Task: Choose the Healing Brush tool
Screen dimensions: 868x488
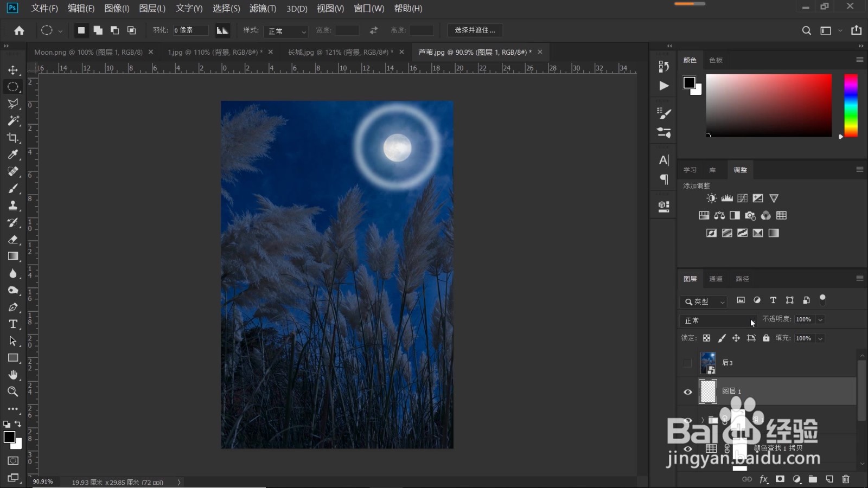Action: (x=13, y=171)
